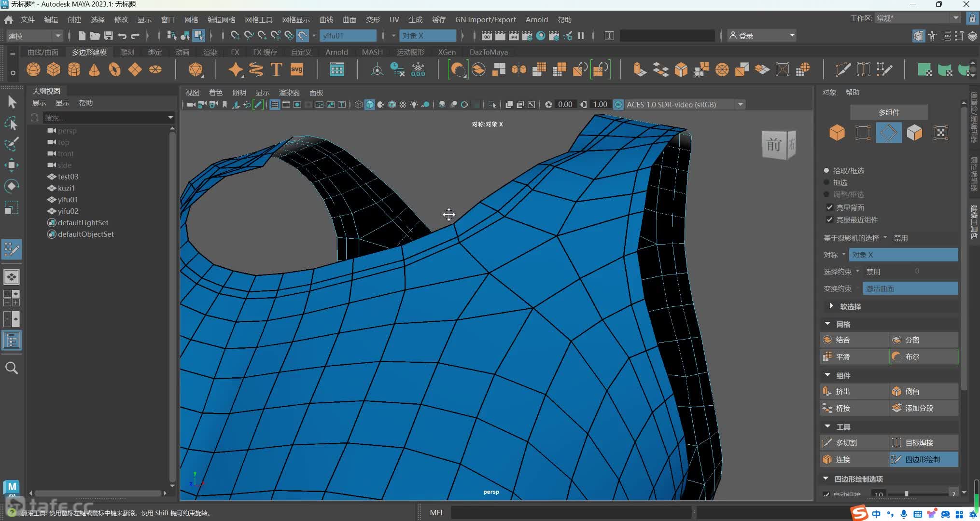Toggle single perspective layout in left toolbar
Screen dimensions: 980x521
(12, 277)
